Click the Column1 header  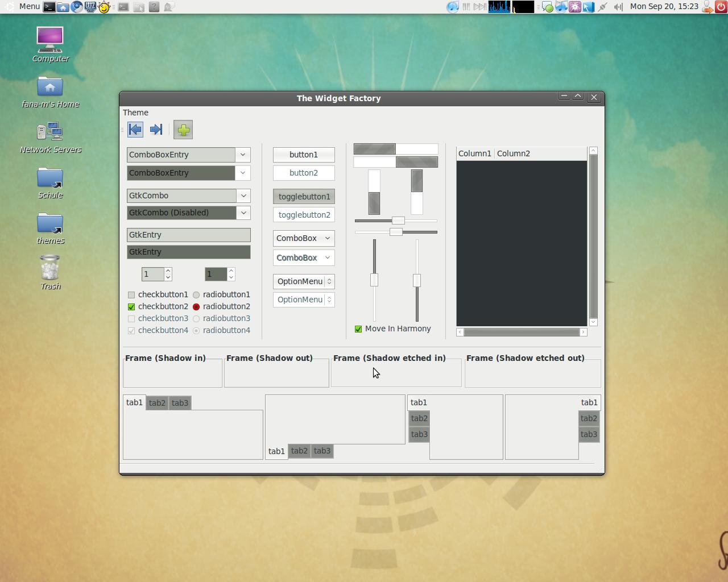click(475, 153)
